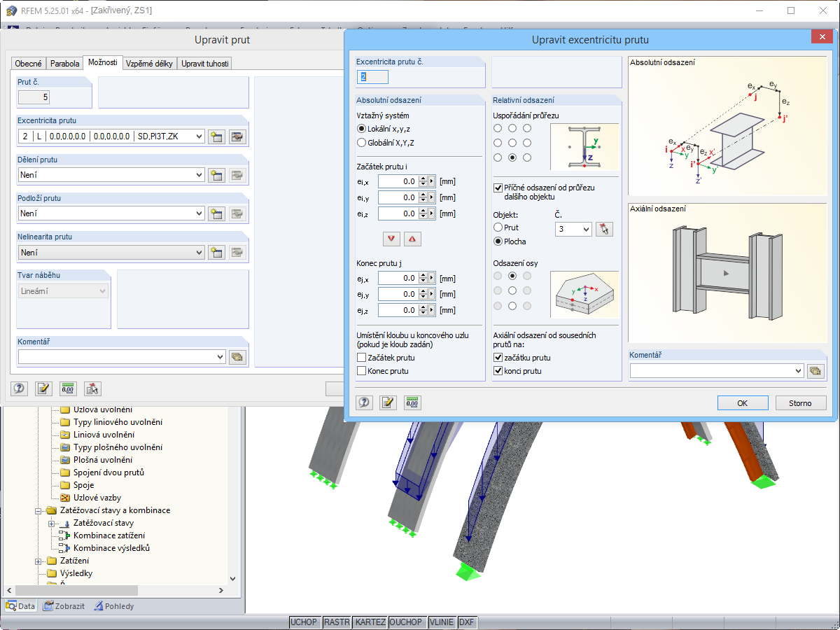Toggle KARTEZ in the status bar
This screenshot has height=630, width=840.
coord(370,622)
